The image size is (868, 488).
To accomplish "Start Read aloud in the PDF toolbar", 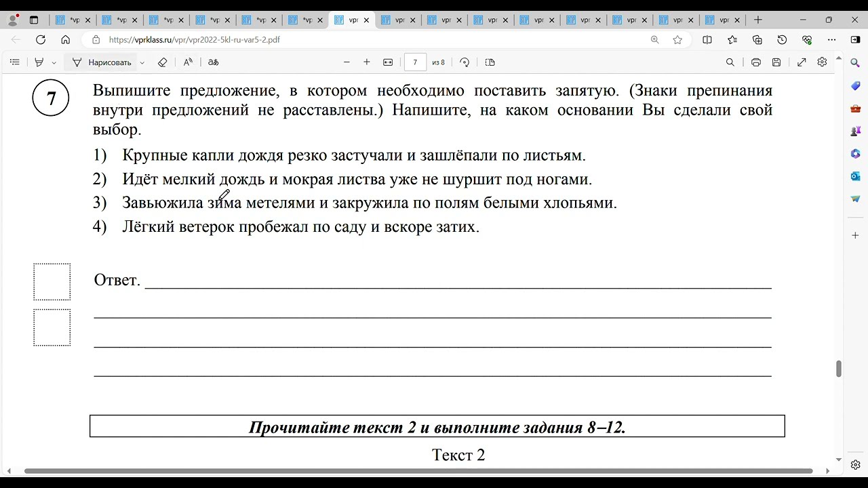I will click(x=188, y=62).
